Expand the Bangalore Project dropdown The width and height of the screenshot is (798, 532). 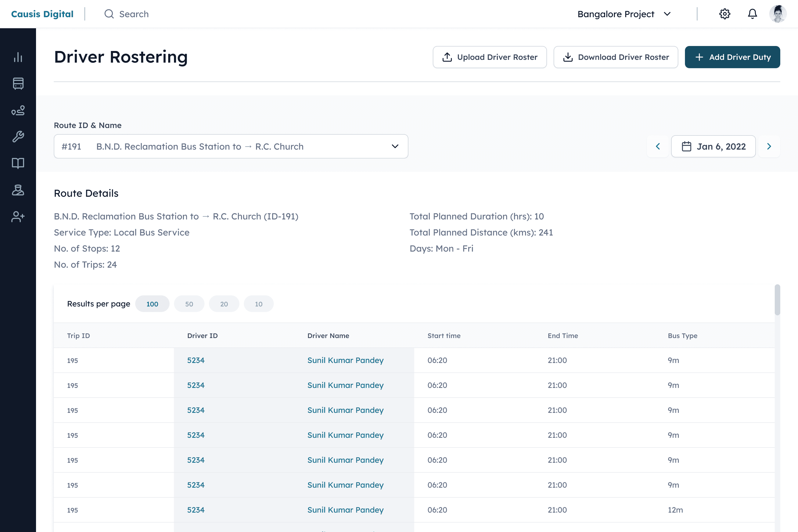(624, 14)
